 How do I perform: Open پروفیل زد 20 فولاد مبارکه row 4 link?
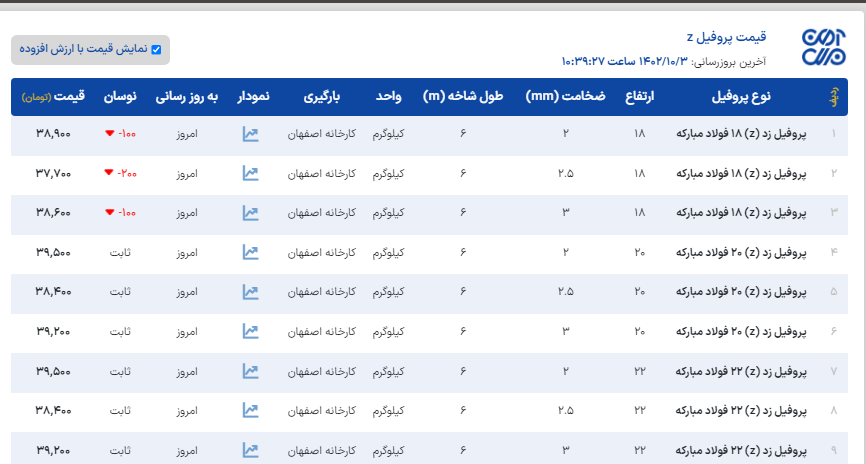[740, 253]
